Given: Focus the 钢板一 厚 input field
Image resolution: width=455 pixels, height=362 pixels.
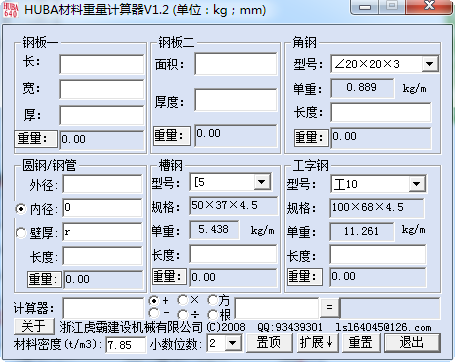Looking at the screenshot, I should point(102,115).
